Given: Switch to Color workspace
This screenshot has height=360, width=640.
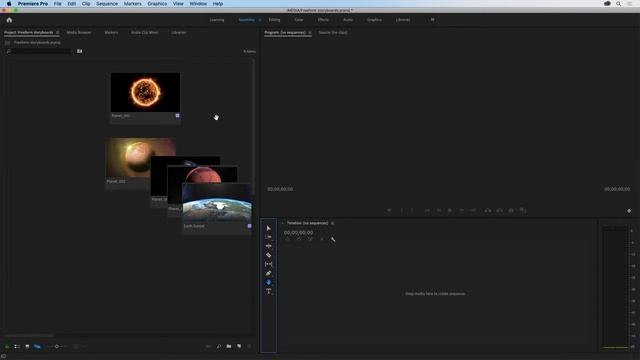Looking at the screenshot, I should click(299, 20).
